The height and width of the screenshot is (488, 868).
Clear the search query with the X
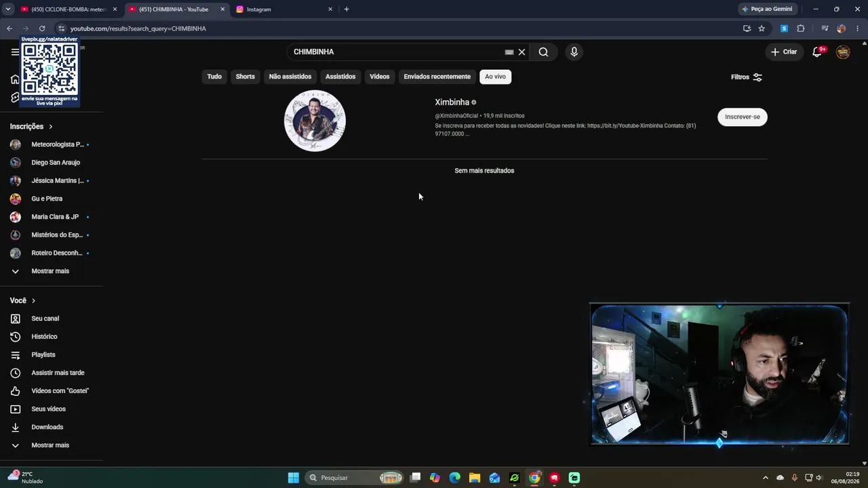pos(521,52)
